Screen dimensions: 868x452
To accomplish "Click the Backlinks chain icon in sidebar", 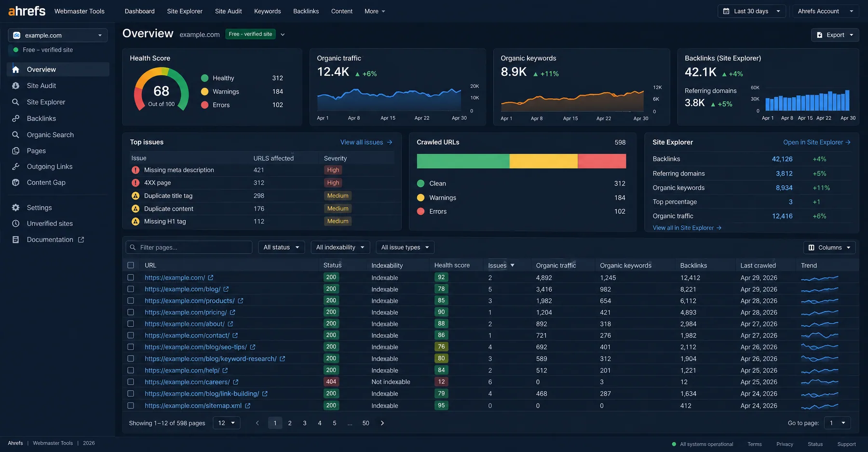I will click(x=16, y=119).
